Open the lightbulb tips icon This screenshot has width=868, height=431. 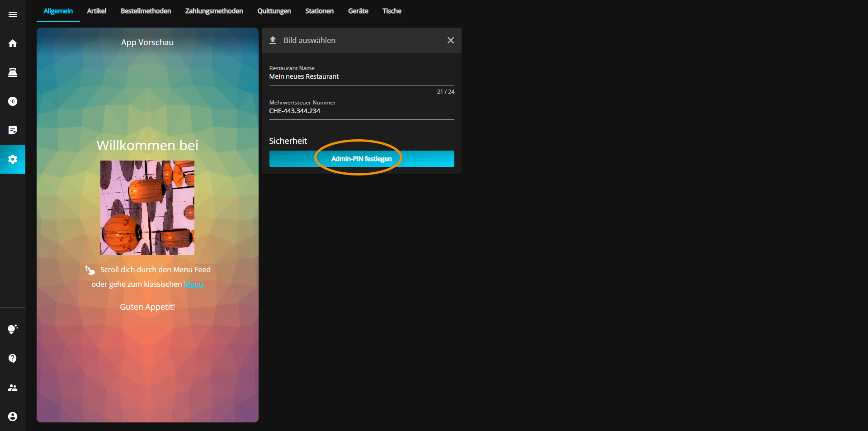click(x=13, y=329)
